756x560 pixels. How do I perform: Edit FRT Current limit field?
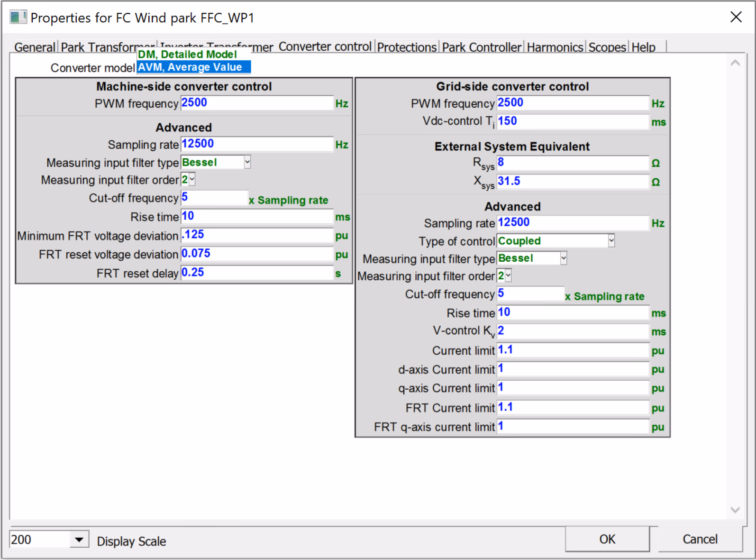573,408
